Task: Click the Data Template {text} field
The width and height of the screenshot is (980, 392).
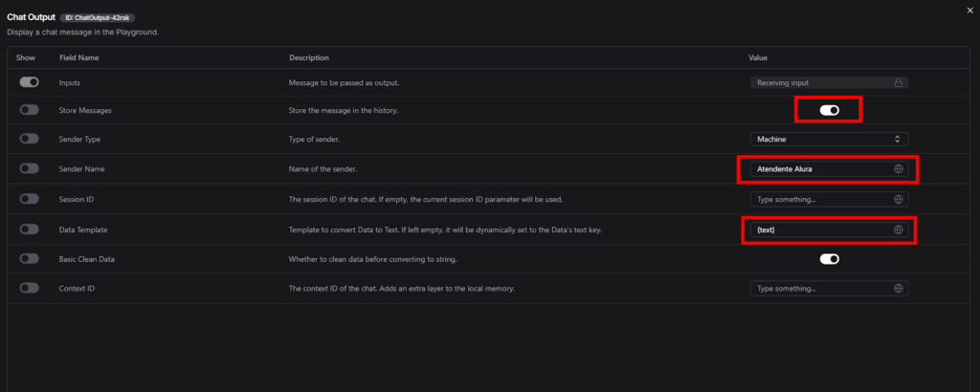Action: [818, 229]
